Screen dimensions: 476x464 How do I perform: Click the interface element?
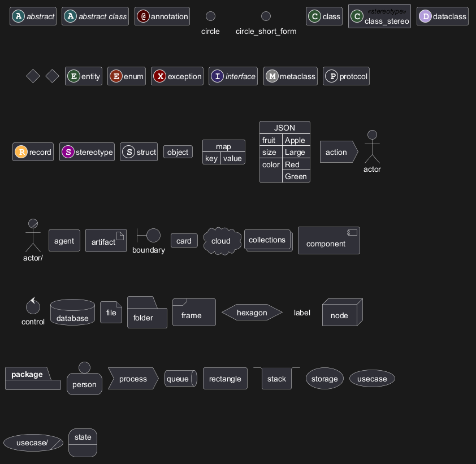233,76
